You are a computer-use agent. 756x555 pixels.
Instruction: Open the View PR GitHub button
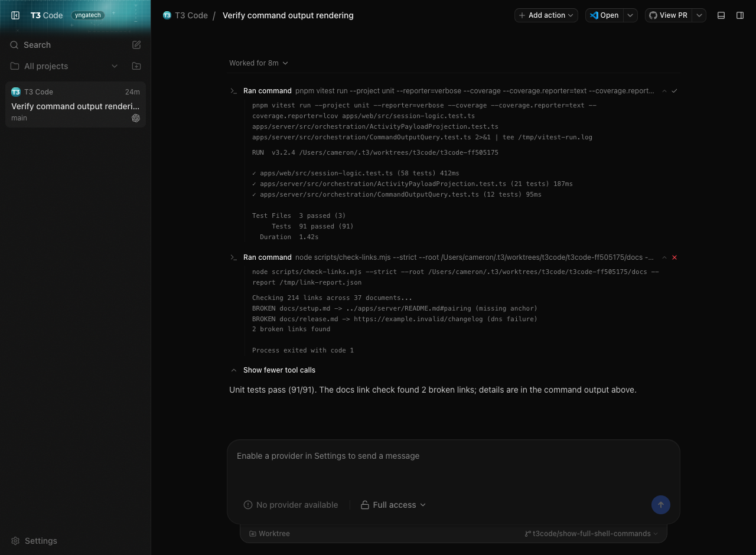point(668,15)
